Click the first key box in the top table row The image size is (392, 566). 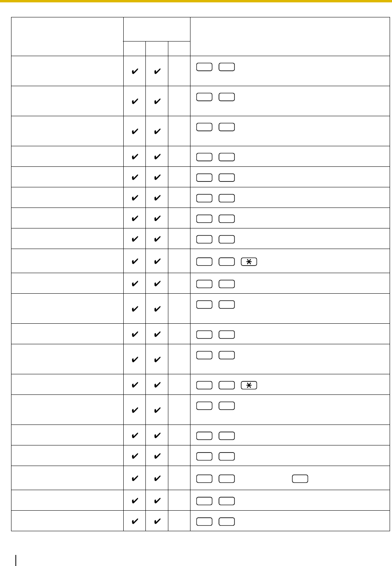click(x=204, y=67)
